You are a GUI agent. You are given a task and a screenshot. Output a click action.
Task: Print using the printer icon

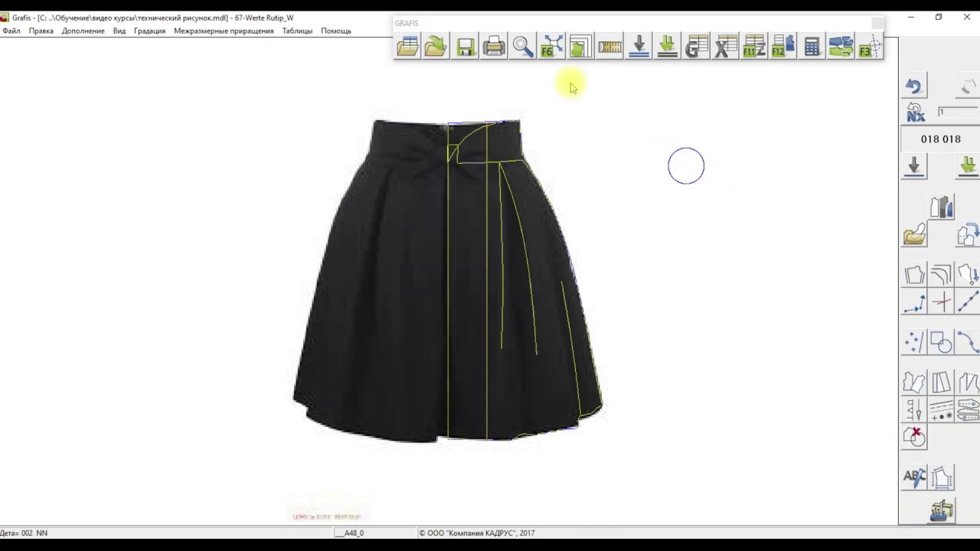(x=494, y=47)
